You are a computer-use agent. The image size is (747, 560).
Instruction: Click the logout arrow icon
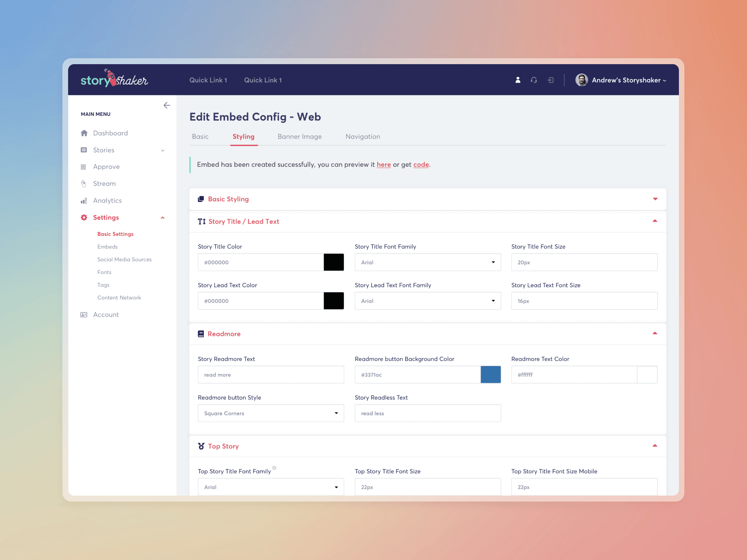click(551, 80)
